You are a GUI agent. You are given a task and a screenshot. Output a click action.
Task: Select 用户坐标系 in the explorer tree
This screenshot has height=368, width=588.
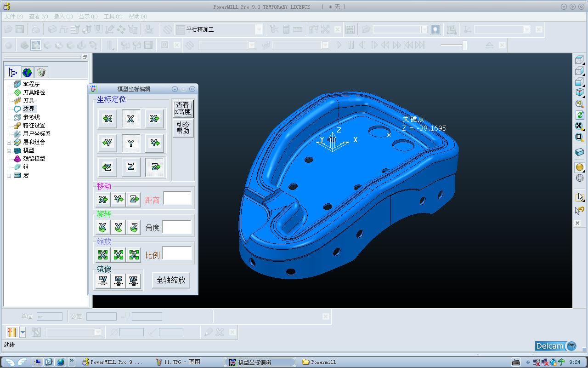point(37,134)
